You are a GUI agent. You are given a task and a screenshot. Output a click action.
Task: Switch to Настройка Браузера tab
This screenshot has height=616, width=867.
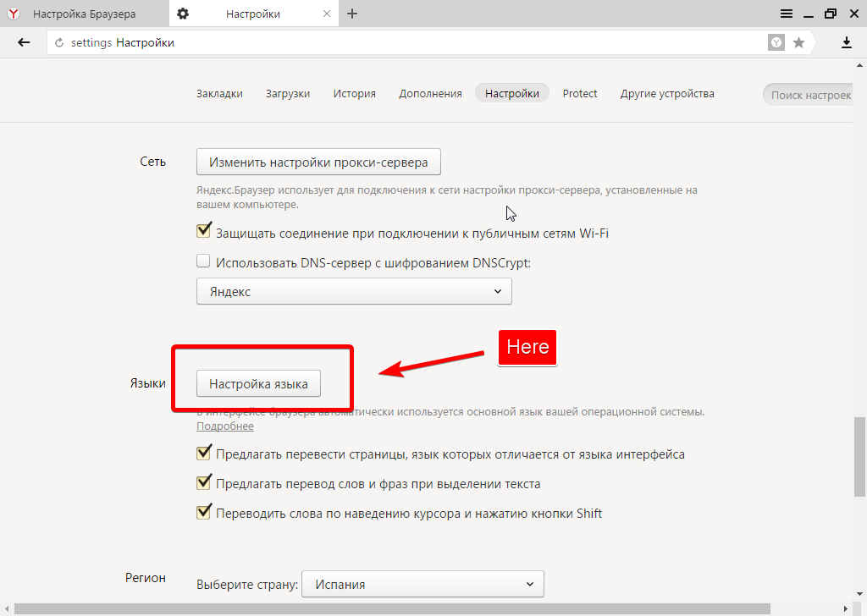click(85, 14)
